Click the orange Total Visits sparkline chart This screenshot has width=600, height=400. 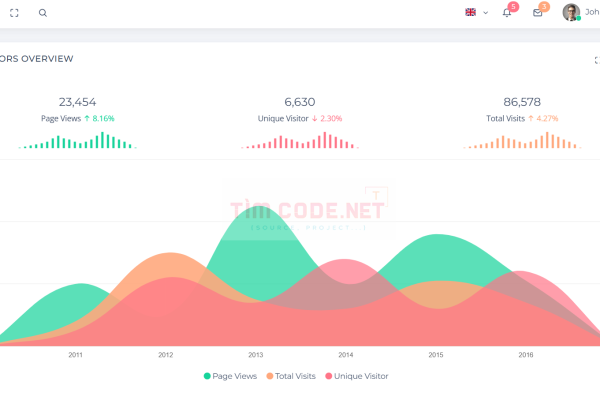[522, 140]
